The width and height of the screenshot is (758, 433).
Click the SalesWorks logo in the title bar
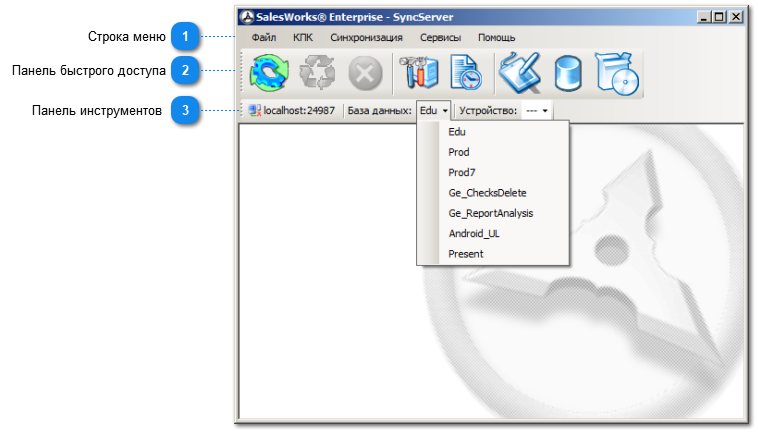coord(247,17)
